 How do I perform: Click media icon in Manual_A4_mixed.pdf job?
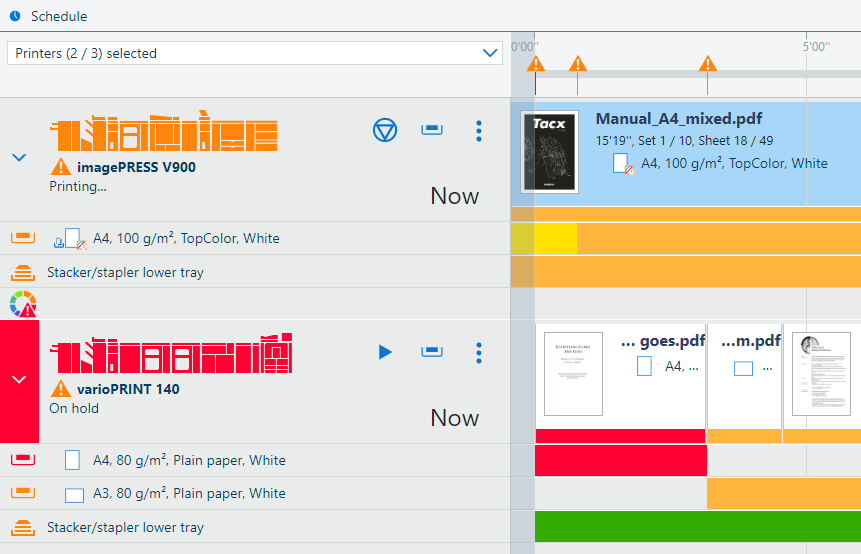[x=623, y=164]
